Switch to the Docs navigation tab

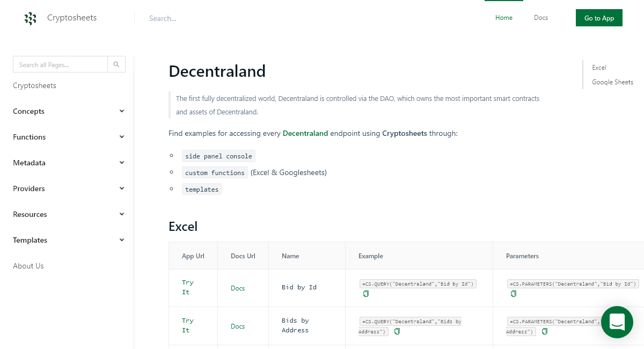tap(540, 18)
